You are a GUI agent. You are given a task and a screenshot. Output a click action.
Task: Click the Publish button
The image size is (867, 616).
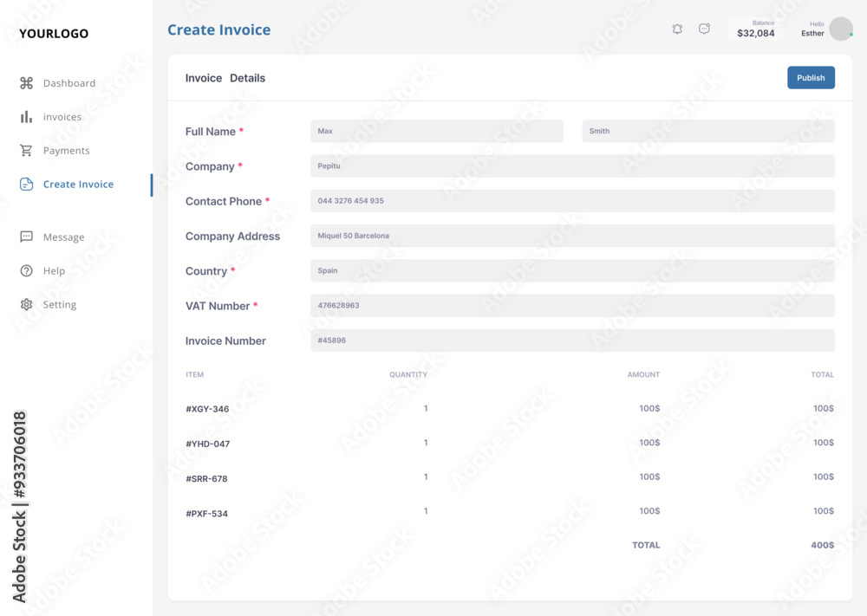click(811, 78)
